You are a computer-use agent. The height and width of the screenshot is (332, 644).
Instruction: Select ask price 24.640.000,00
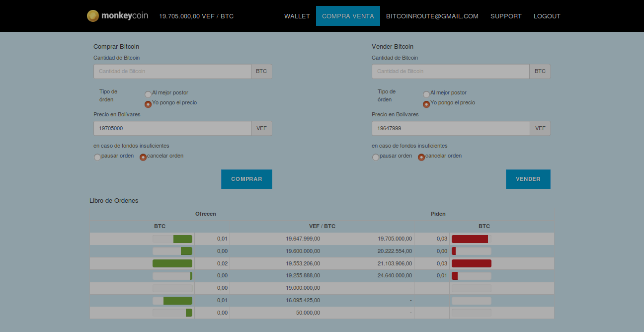pyautogui.click(x=395, y=275)
